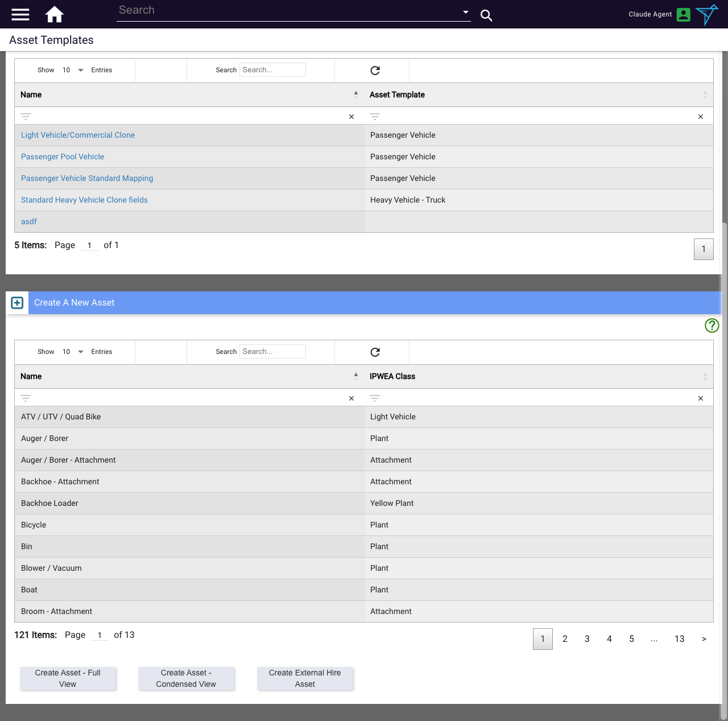Open Passenger Pool Vehicle template
The image size is (728, 721).
click(x=63, y=156)
